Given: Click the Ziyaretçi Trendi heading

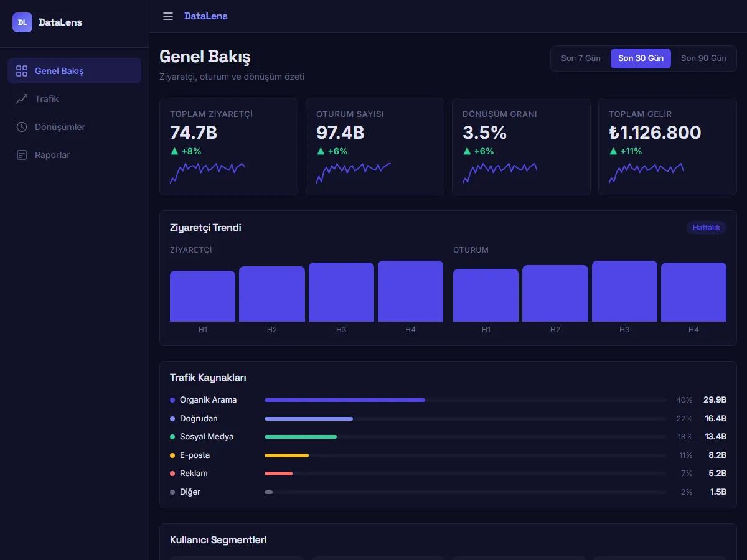Looking at the screenshot, I should 205,228.
